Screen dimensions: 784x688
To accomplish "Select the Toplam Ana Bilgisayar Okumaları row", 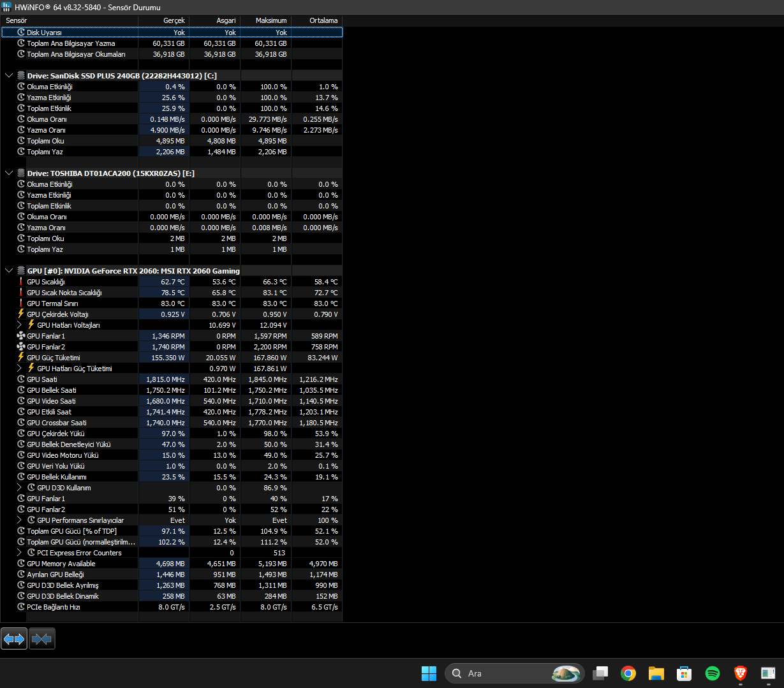I will click(172, 54).
